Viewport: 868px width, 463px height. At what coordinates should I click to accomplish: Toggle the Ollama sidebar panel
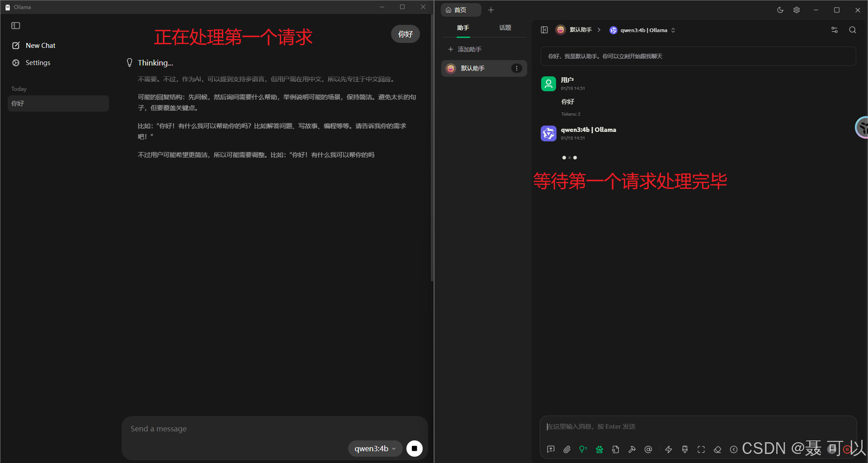[16, 26]
